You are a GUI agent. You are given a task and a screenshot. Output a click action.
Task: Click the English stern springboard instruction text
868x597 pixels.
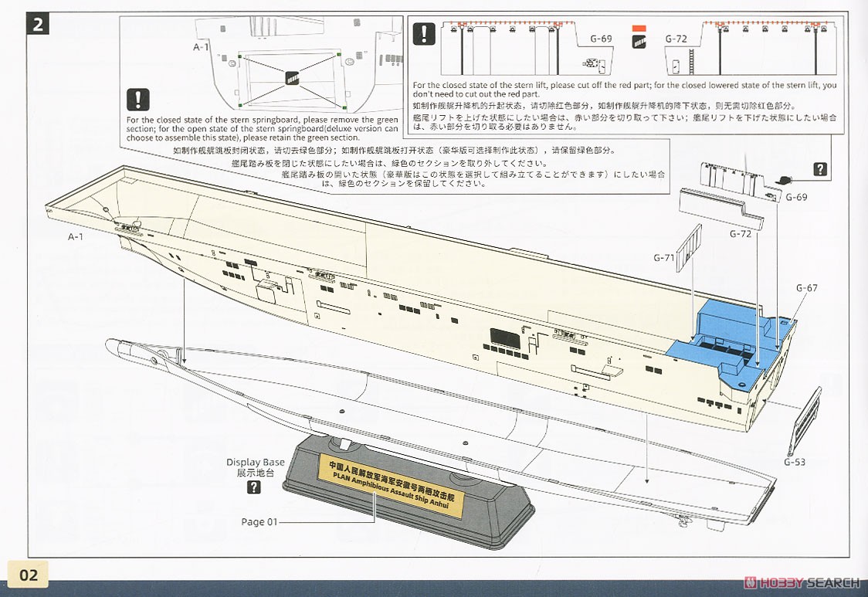click(x=263, y=128)
